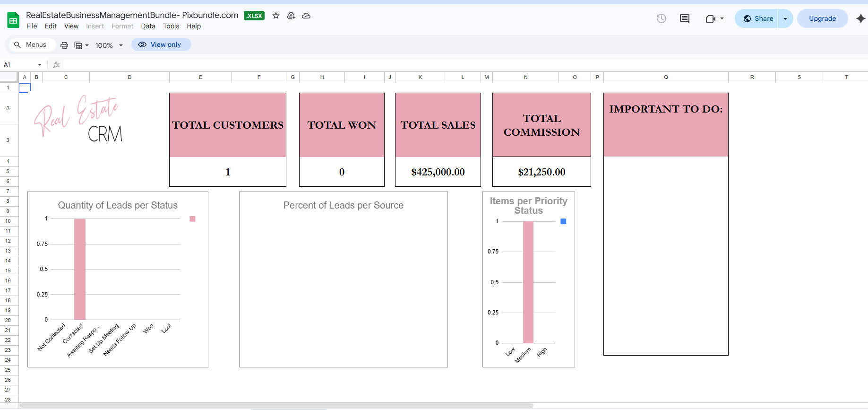Select column header Q
This screenshot has height=410, width=868.
666,77
